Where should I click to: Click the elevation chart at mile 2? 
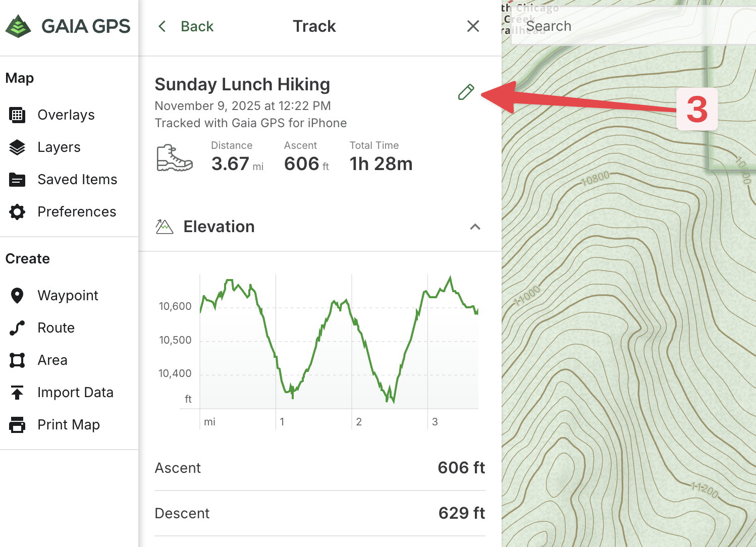352,343
